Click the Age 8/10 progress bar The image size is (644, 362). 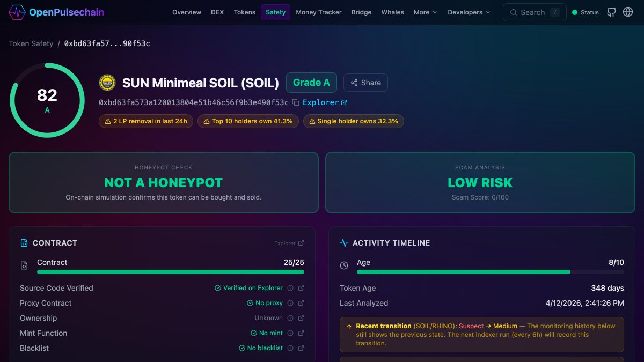click(x=491, y=272)
